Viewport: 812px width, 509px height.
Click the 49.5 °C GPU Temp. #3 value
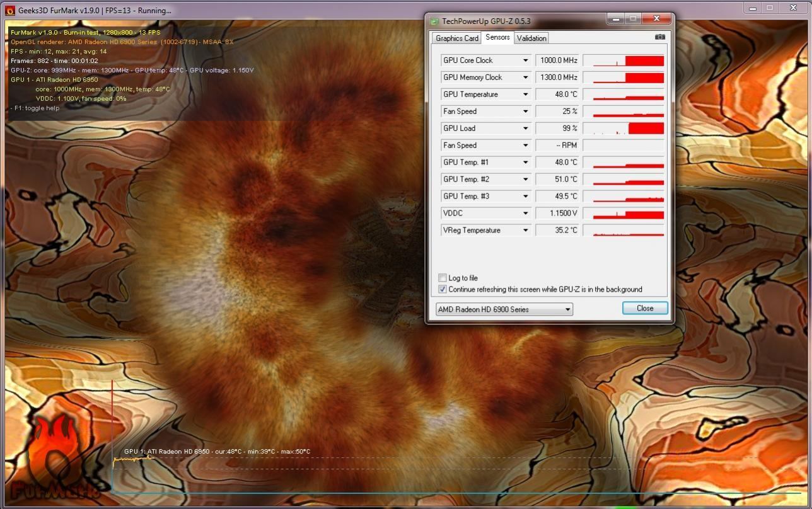tap(557, 197)
